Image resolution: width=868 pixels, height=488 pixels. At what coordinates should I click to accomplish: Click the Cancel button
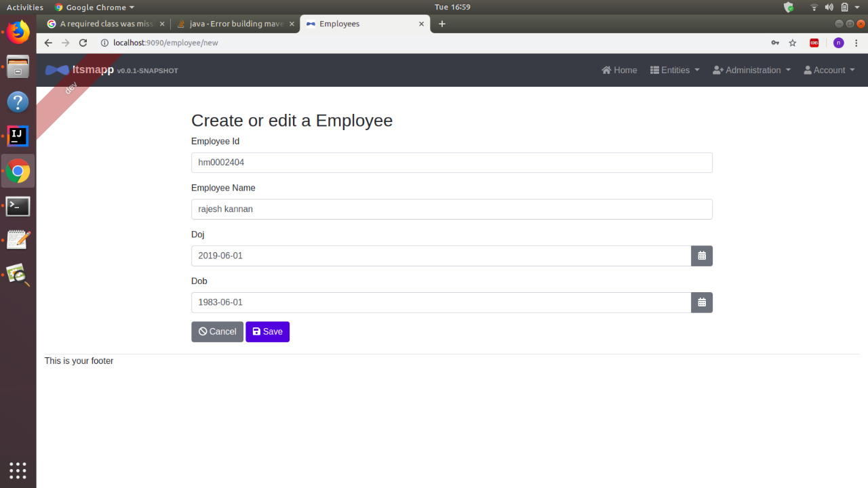(x=217, y=331)
